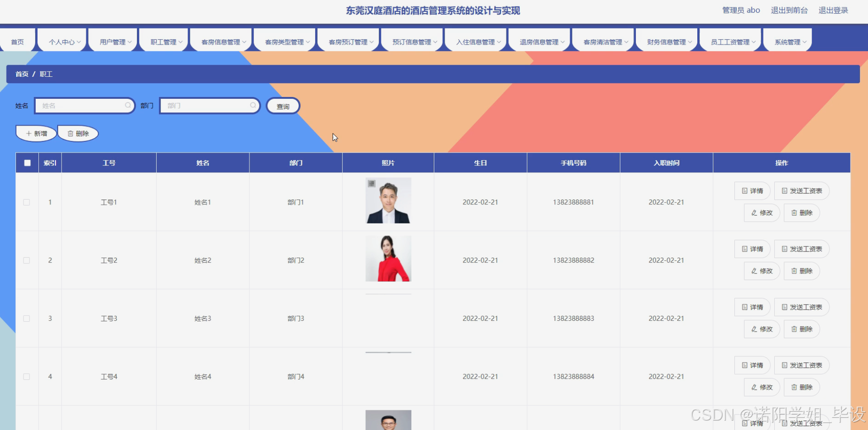Open 详情 for row 工号1
This screenshot has height=430, width=868.
pos(752,191)
